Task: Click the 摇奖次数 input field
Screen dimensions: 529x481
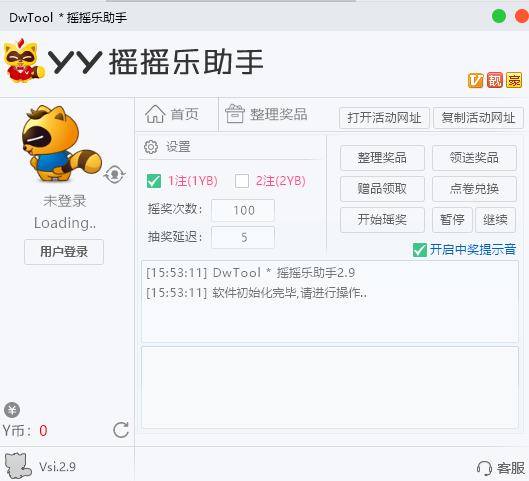Action: click(x=243, y=210)
